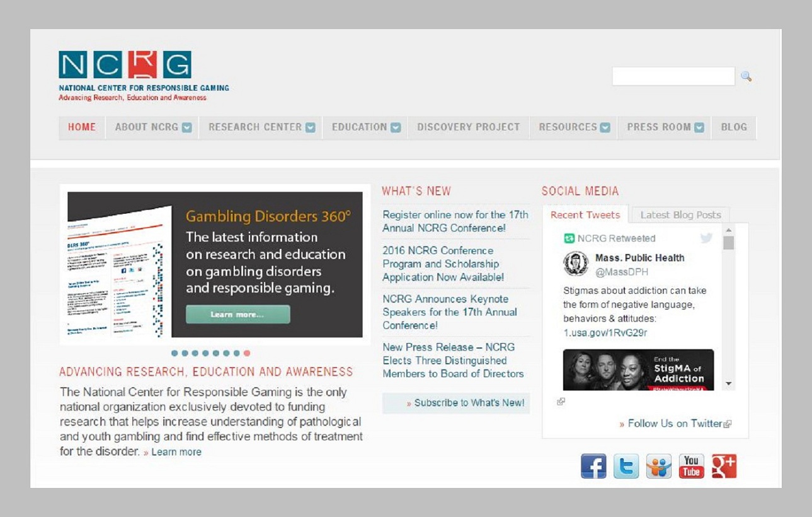The width and height of the screenshot is (812, 517).
Task: Click the Resources menu label
Action: point(568,127)
